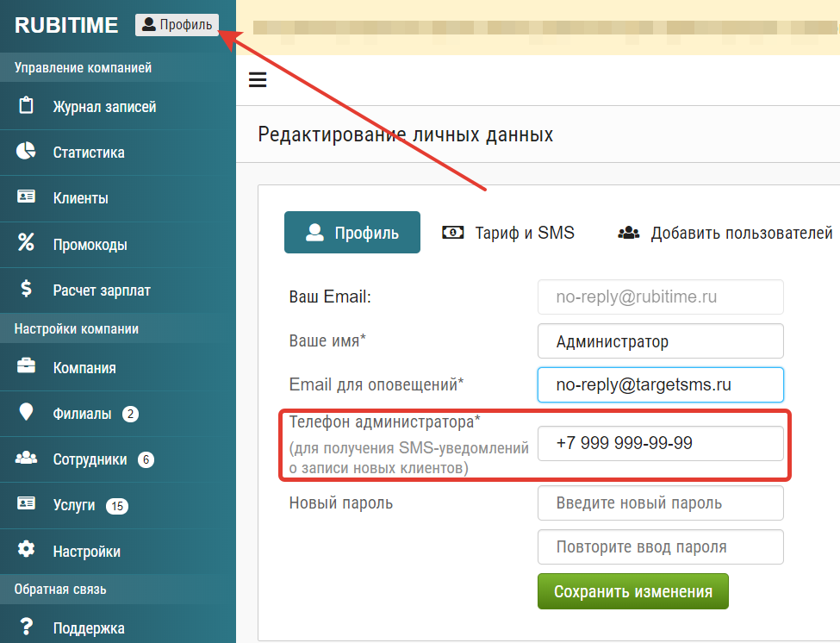
Task: Select the Профиль tab in the form
Action: [x=352, y=232]
